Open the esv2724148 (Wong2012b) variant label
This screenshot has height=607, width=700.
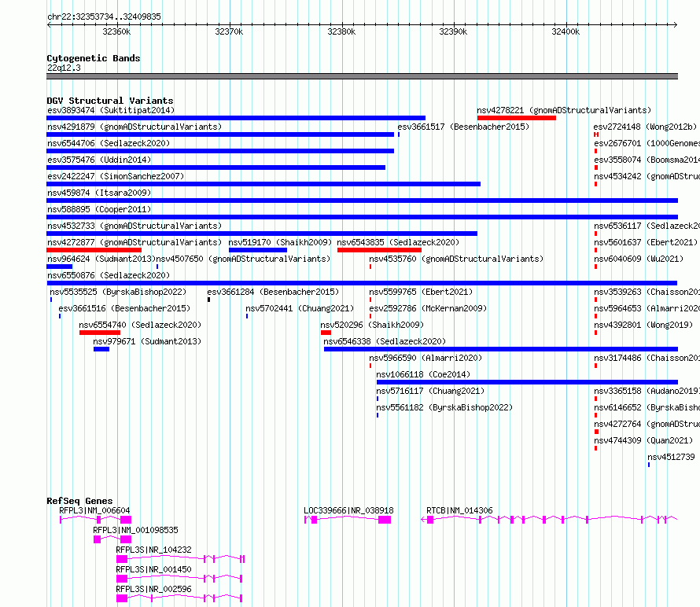pos(645,127)
